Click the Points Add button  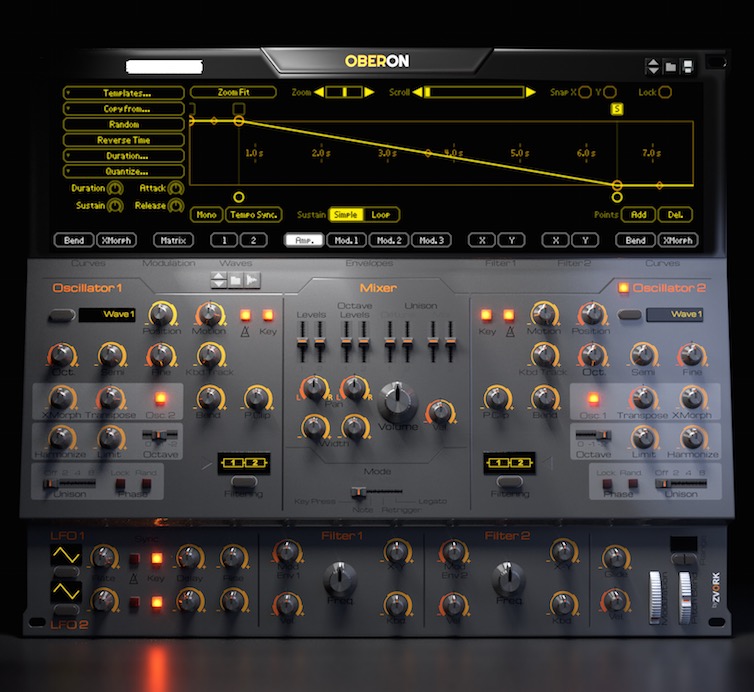(x=639, y=214)
